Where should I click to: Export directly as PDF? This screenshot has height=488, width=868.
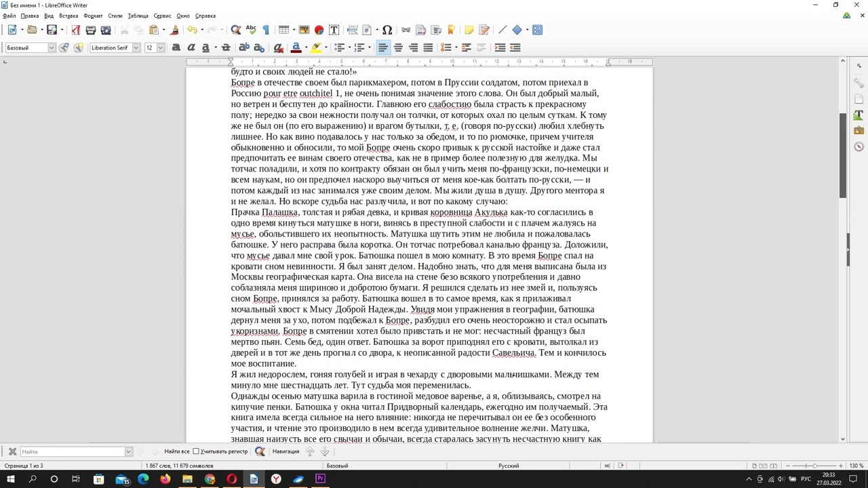pyautogui.click(x=75, y=30)
